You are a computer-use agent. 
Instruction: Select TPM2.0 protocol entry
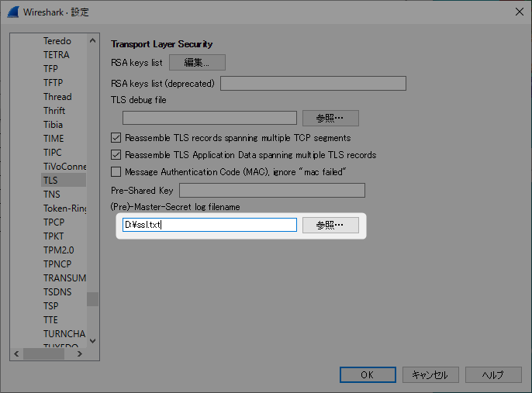click(59, 250)
